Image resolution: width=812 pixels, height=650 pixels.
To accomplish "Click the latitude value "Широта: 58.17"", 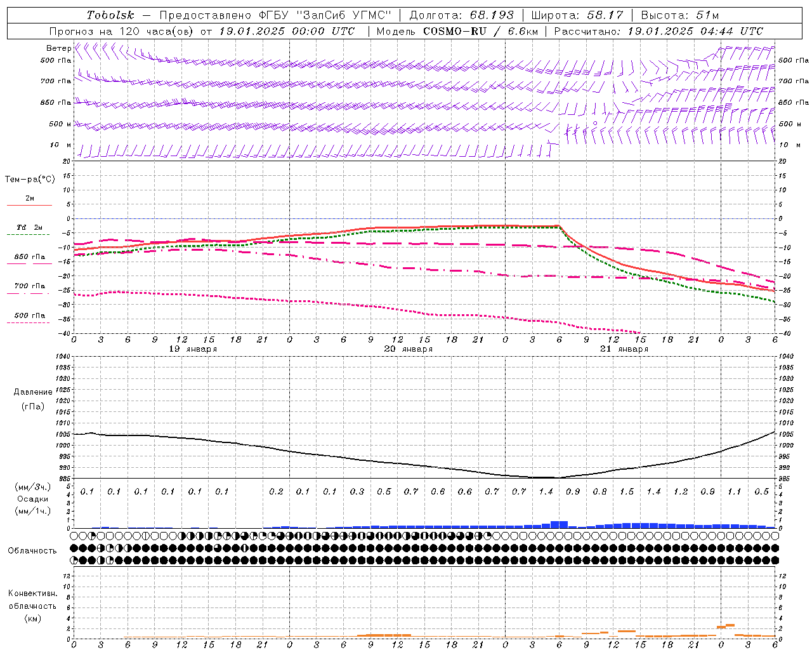I will coord(577,15).
